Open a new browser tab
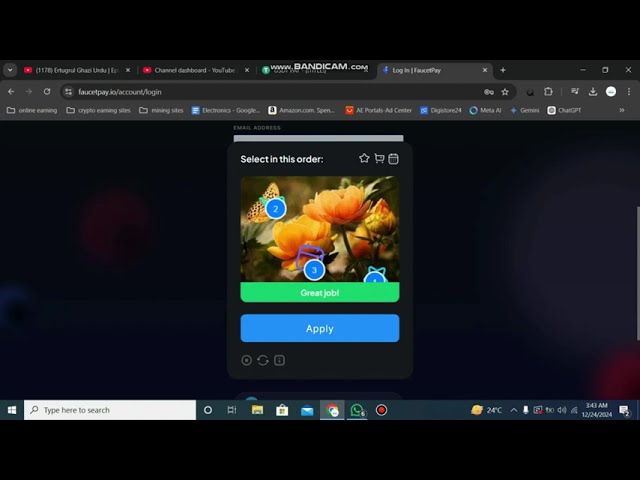The width and height of the screenshot is (640, 480). click(503, 70)
